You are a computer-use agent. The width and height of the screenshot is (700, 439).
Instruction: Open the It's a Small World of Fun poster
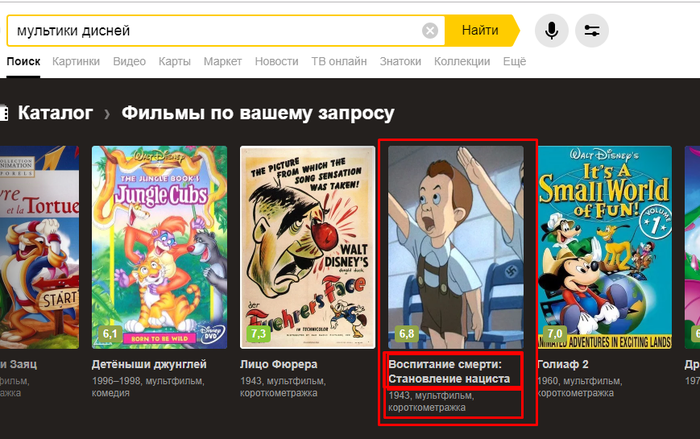604,247
